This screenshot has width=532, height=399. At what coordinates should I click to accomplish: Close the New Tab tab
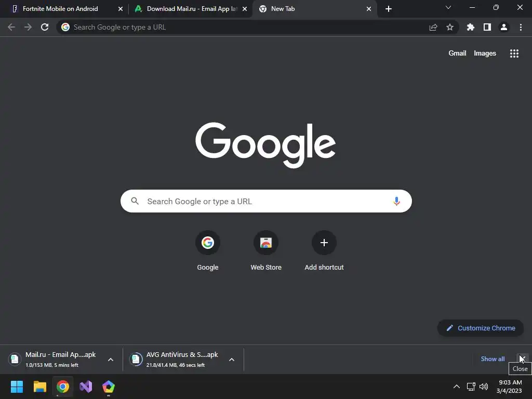point(369,9)
